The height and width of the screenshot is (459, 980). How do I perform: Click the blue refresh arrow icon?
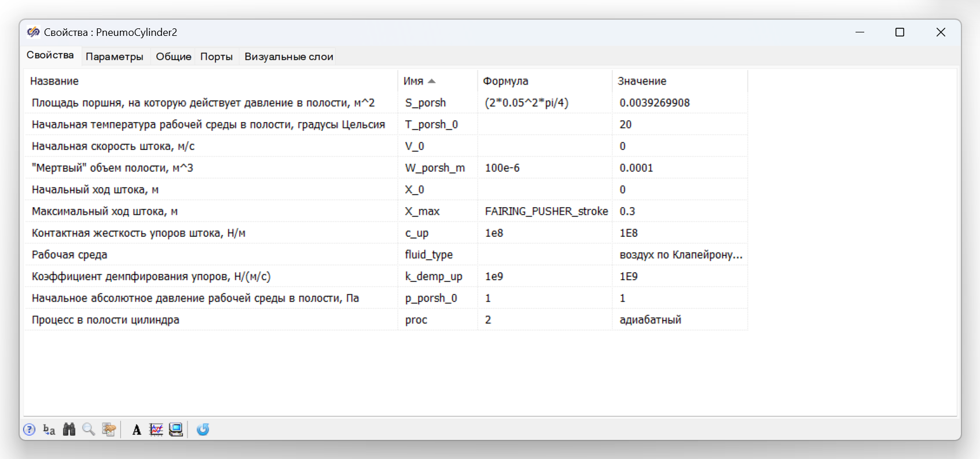point(203,429)
